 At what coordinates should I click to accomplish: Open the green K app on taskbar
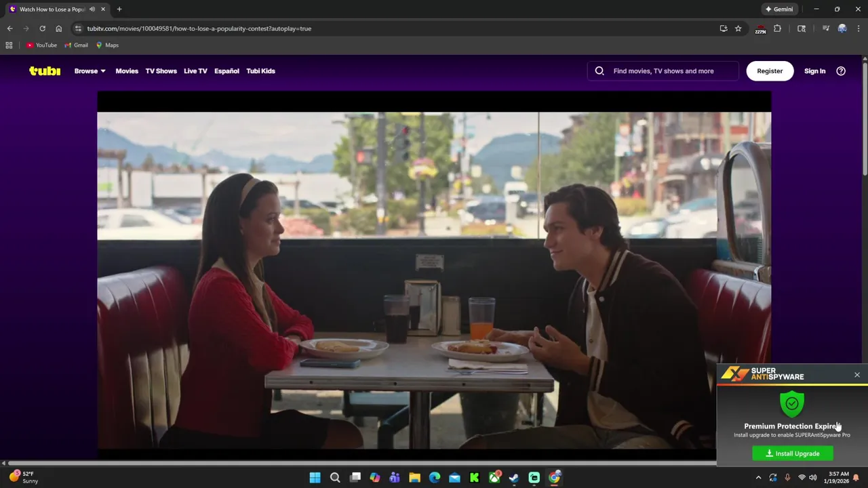475,478
